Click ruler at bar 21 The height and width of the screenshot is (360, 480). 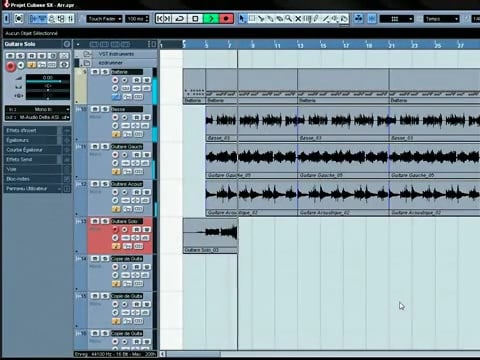[391, 45]
